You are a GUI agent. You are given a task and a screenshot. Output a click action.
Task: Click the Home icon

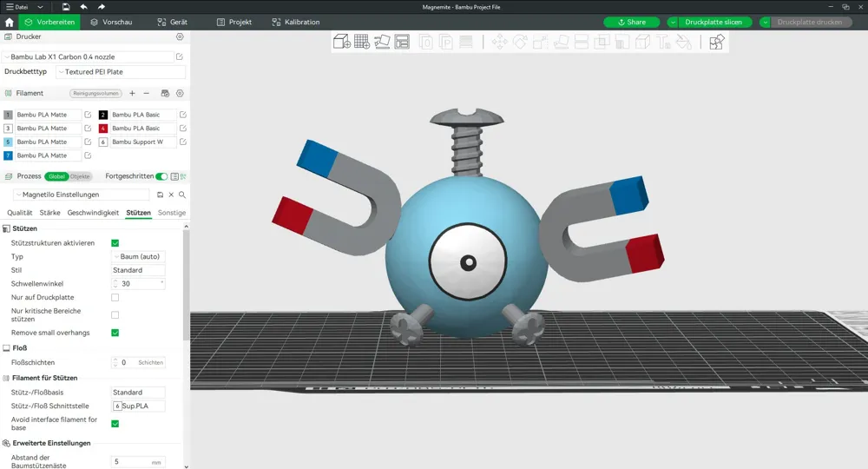[x=9, y=23]
